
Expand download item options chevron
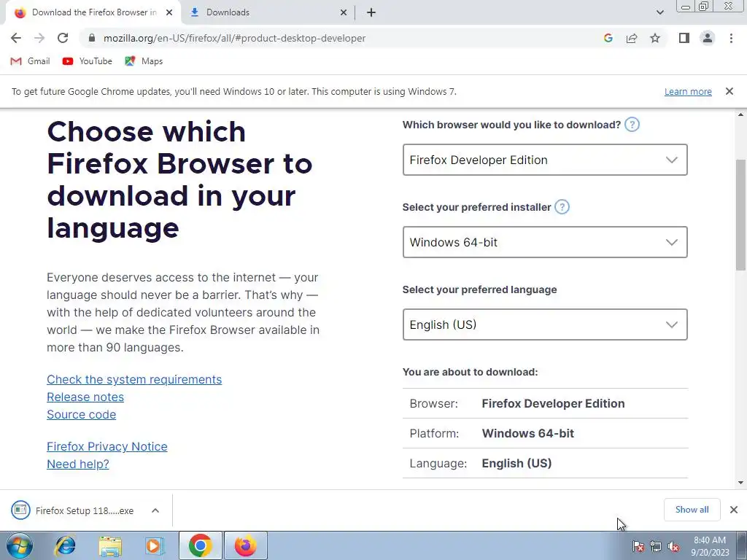[155, 510]
